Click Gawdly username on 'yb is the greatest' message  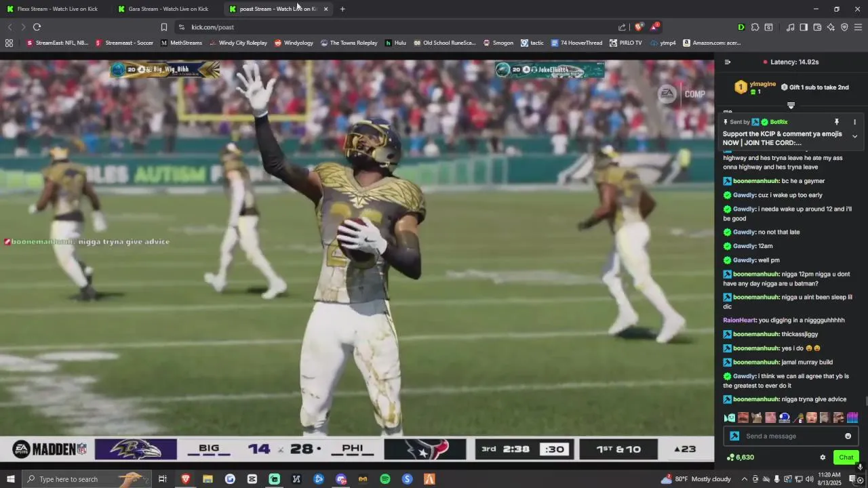click(744, 376)
